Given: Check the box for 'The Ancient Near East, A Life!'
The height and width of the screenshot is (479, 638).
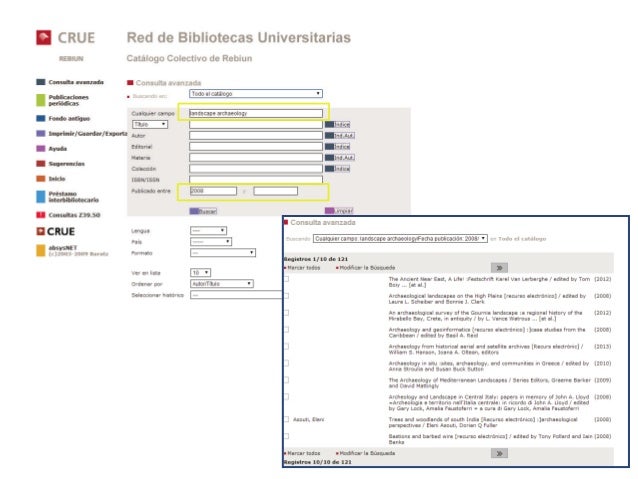Looking at the screenshot, I should (286, 279).
